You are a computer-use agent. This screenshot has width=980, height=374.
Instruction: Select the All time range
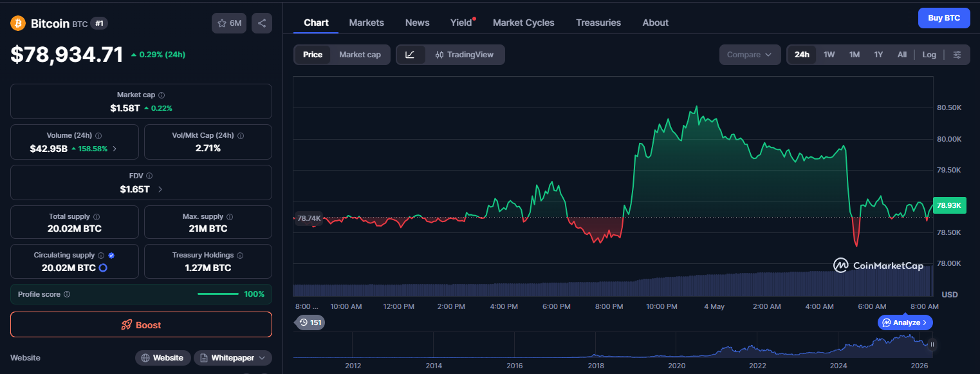point(902,55)
